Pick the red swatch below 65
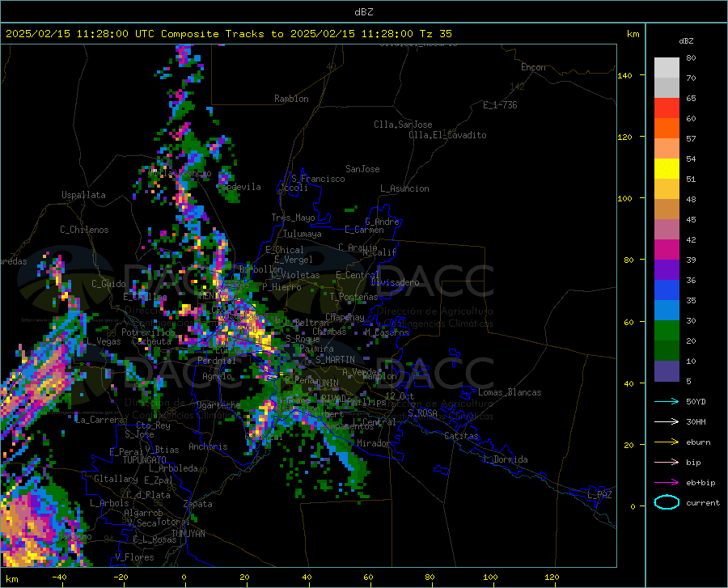The width and height of the screenshot is (728, 588). tap(667, 108)
